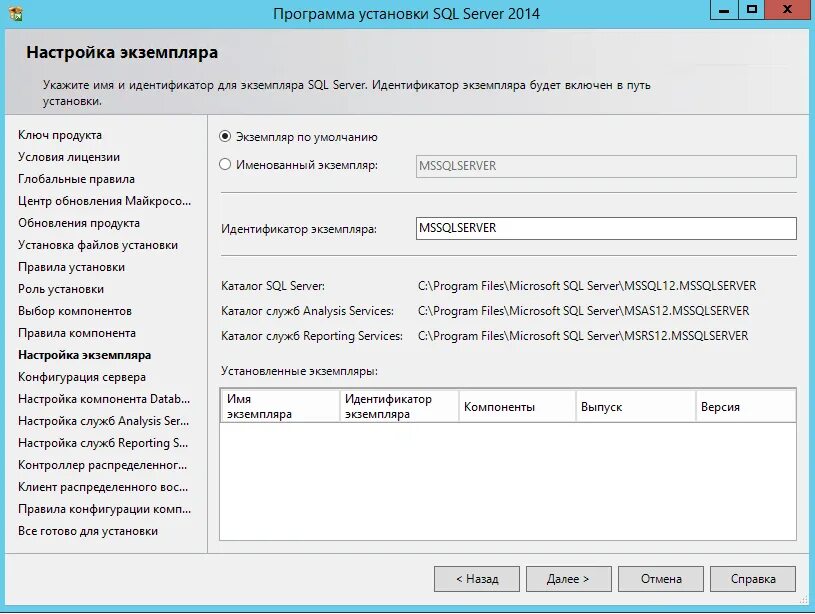
Task: Click the 'Правила конфигурации комп...' step
Action: [104, 509]
